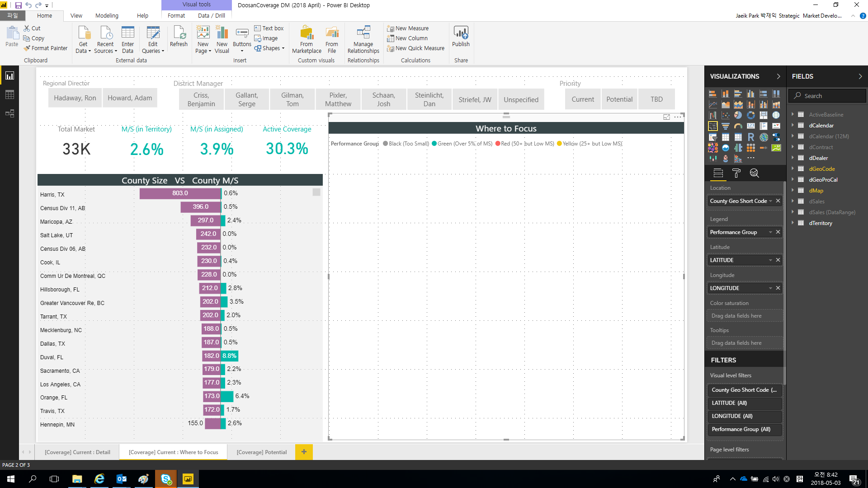Open the Modeling ribbon tab
The image size is (868, 488).
click(x=107, y=16)
